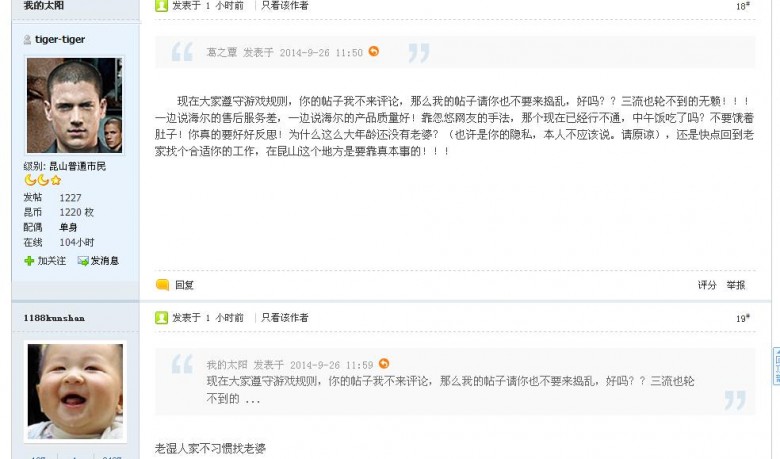Viewport: 780px width, 459px height.
Task: Click orange arrow beside 11:50 quote timestamp
Action: 374,51
